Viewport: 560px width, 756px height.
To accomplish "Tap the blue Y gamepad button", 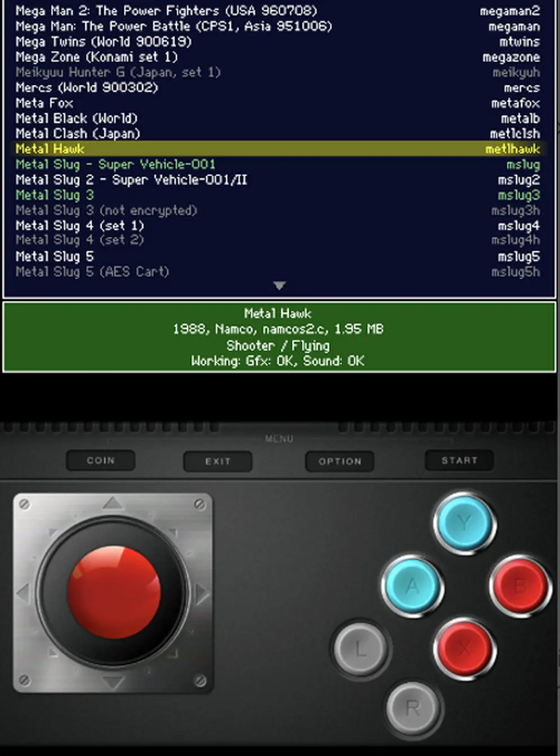I will (465, 523).
